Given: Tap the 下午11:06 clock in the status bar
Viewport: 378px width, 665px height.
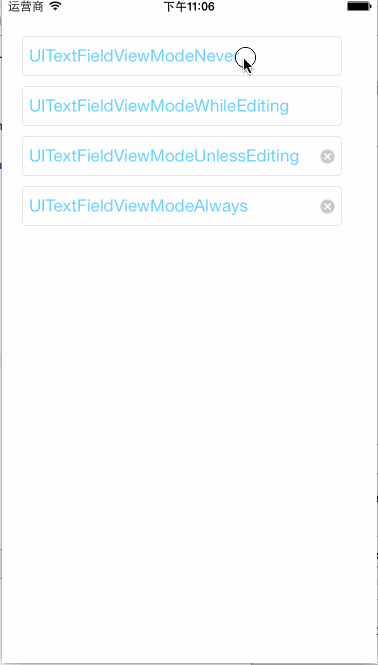Looking at the screenshot, I should pos(189,6).
